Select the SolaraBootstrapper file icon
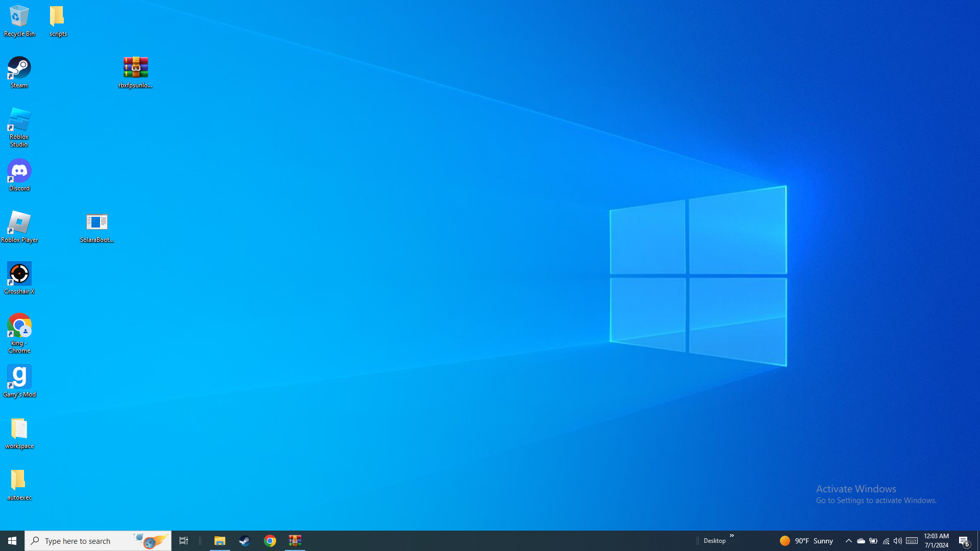 [x=97, y=227]
